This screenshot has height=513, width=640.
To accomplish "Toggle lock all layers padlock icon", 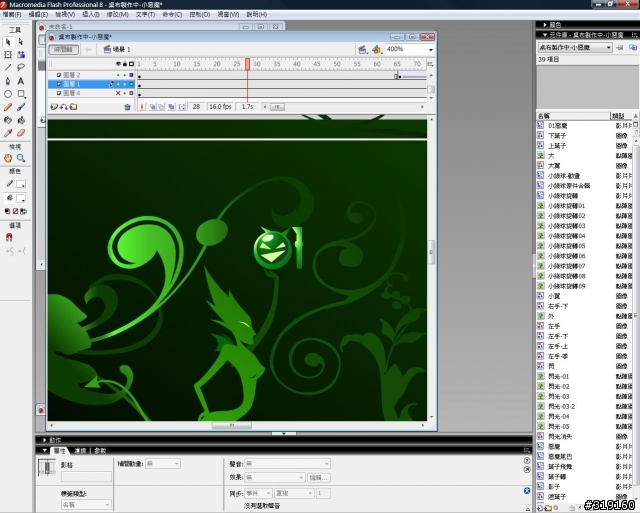I will (x=124, y=64).
